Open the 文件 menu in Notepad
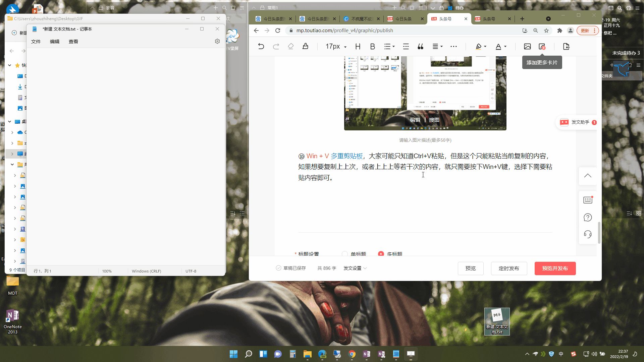The image size is (644, 362). 36,42
